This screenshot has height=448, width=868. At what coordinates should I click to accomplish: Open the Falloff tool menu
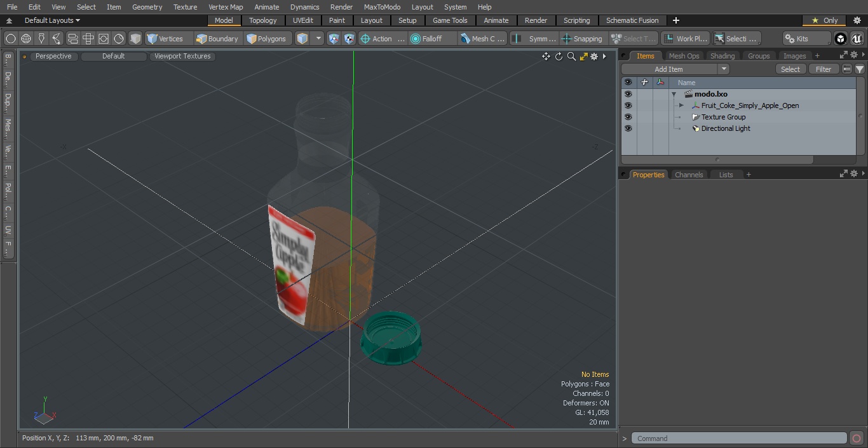tap(433, 39)
